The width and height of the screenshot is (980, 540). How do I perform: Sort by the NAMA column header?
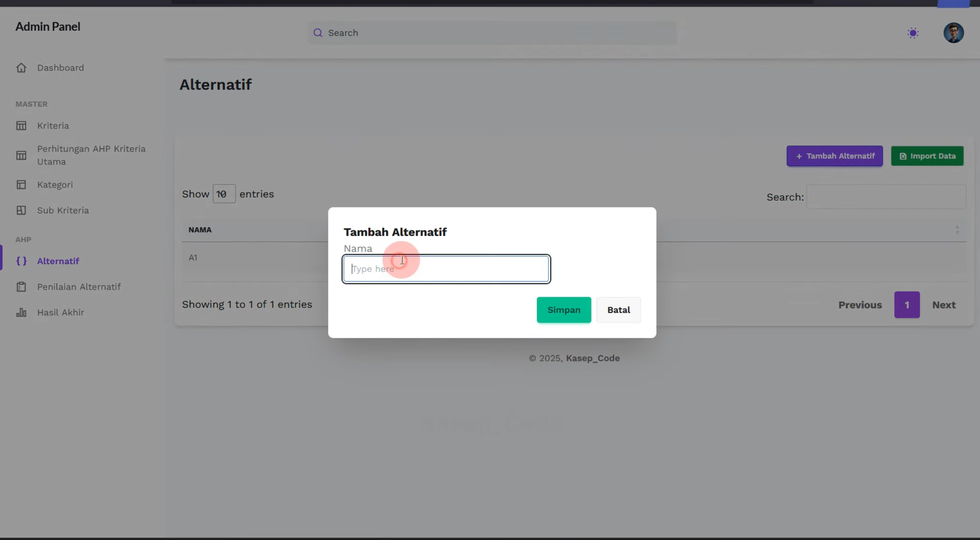[x=200, y=230]
